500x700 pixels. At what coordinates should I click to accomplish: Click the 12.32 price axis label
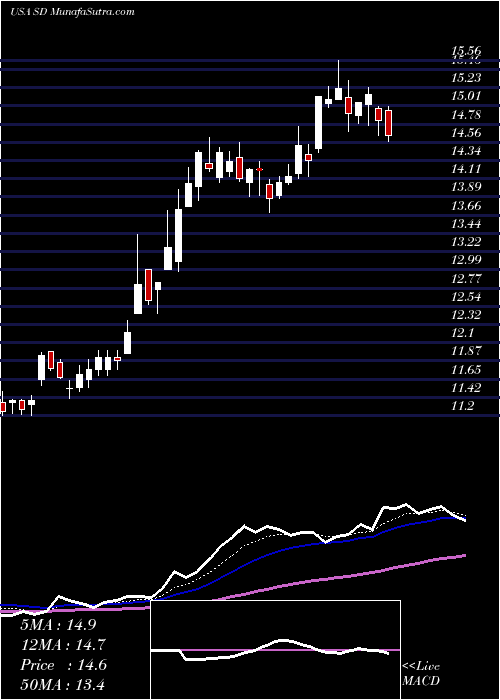[467, 315]
